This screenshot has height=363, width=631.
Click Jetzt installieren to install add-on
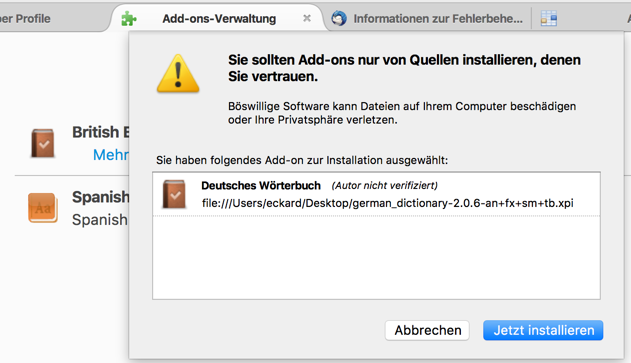tap(543, 330)
